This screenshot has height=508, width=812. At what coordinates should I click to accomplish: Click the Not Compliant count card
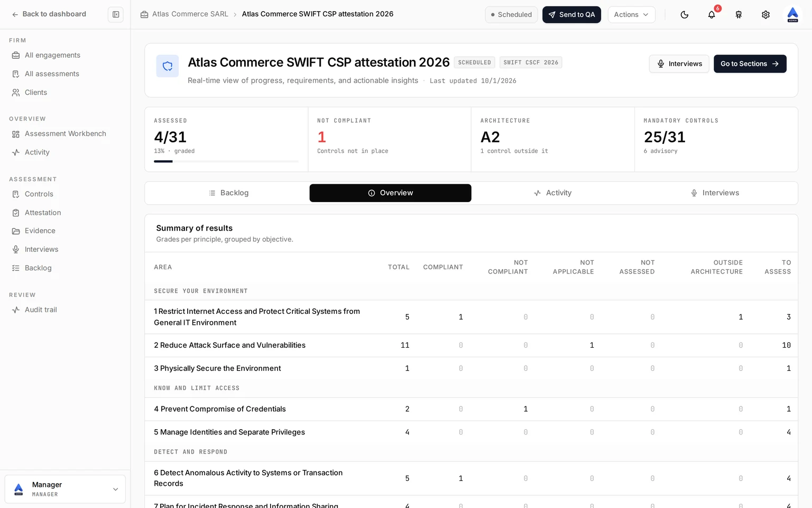[390, 140]
